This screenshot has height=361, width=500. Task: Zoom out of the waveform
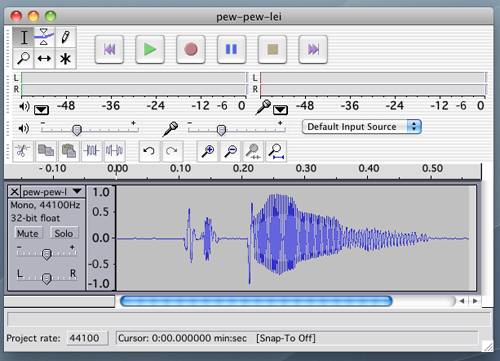[x=231, y=151]
